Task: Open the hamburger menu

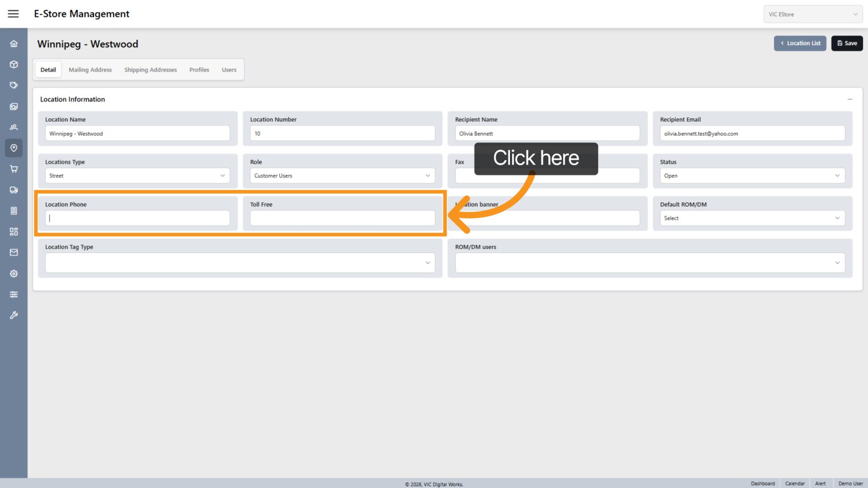Action: (x=13, y=14)
